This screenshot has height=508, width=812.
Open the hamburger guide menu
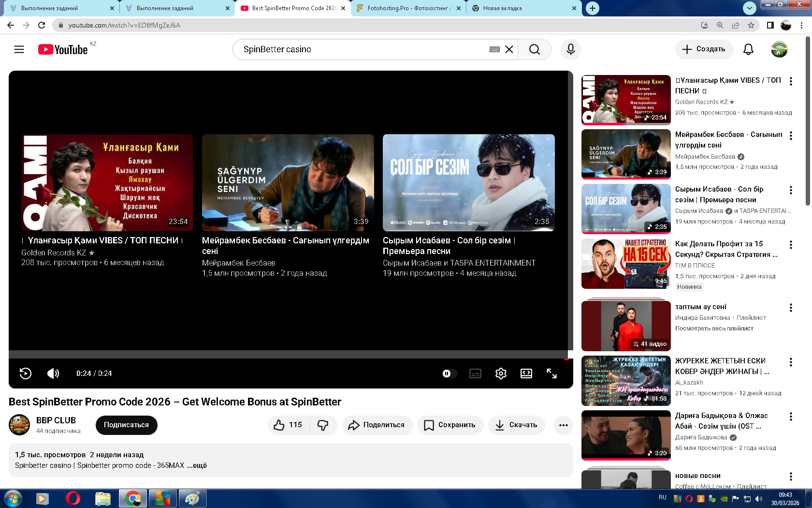pos(19,49)
